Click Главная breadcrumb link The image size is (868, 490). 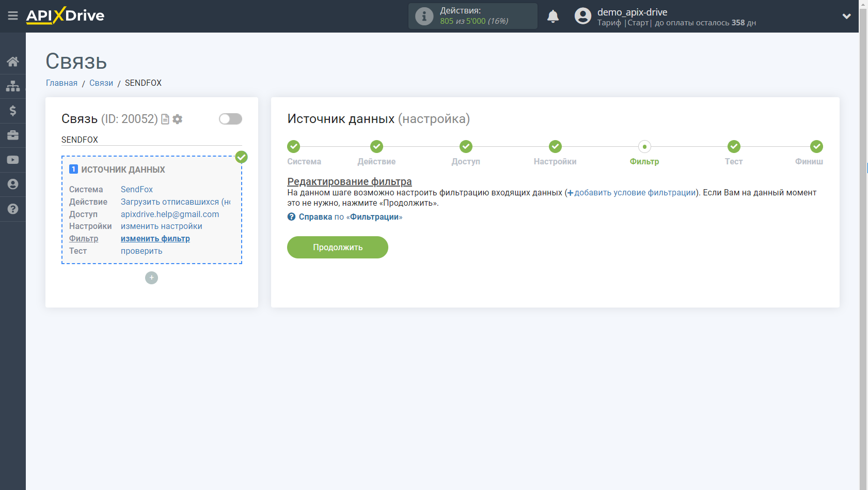61,83
